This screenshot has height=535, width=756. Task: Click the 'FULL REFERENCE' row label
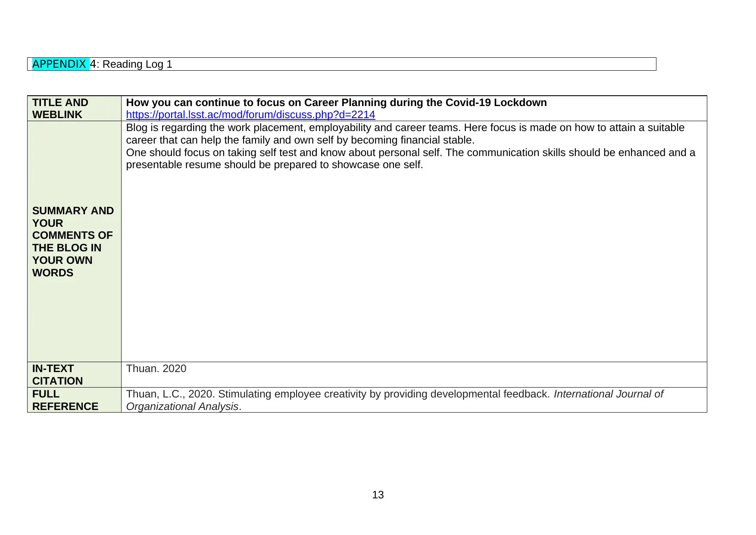[65, 400]
